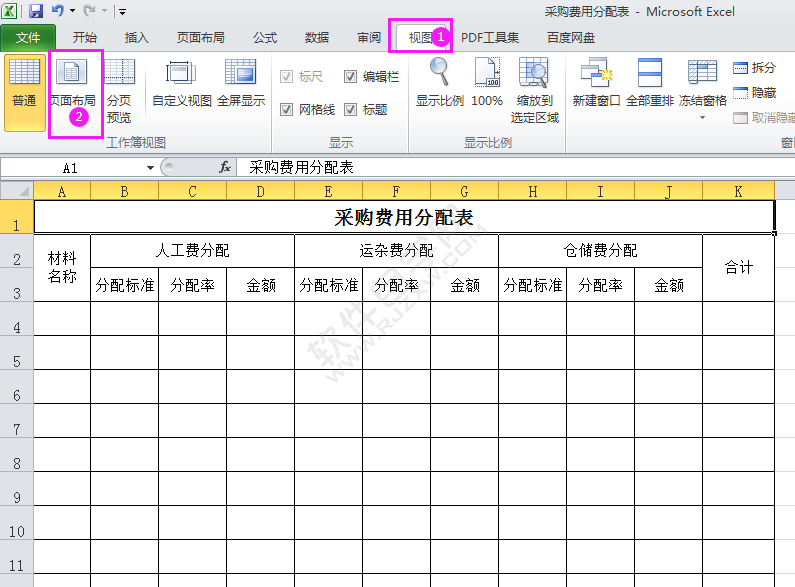Viewport: 795px width, 587px height.
Task: Click Freeze Panes (冻结窗格) icon
Action: 702,72
